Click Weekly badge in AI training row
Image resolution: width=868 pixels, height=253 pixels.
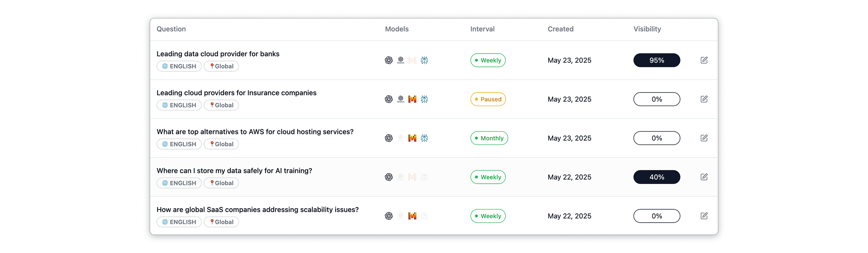[488, 177]
